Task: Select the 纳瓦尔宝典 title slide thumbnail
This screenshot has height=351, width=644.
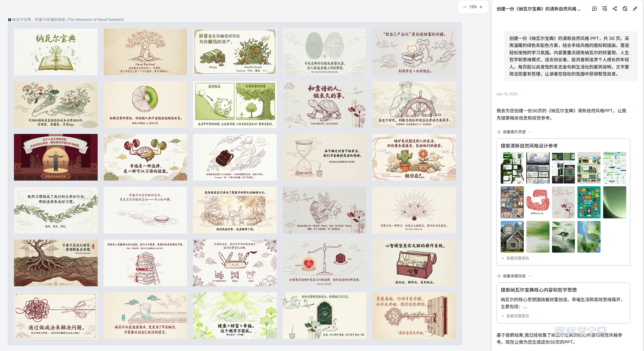Action: point(56,52)
